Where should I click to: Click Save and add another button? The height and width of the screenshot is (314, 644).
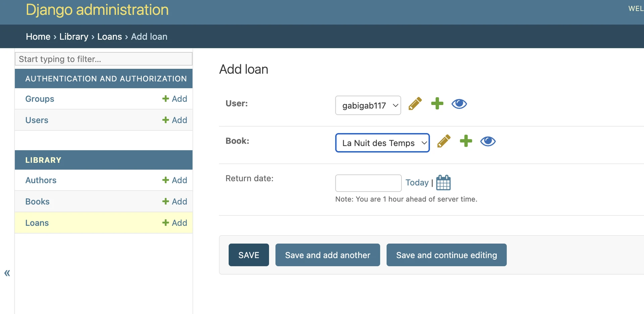tap(327, 255)
